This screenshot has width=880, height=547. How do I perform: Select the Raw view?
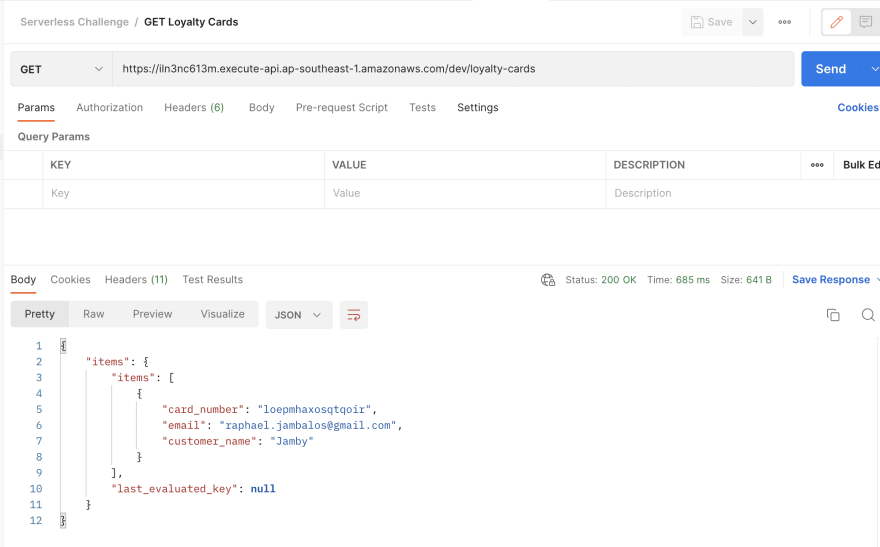pyautogui.click(x=94, y=314)
